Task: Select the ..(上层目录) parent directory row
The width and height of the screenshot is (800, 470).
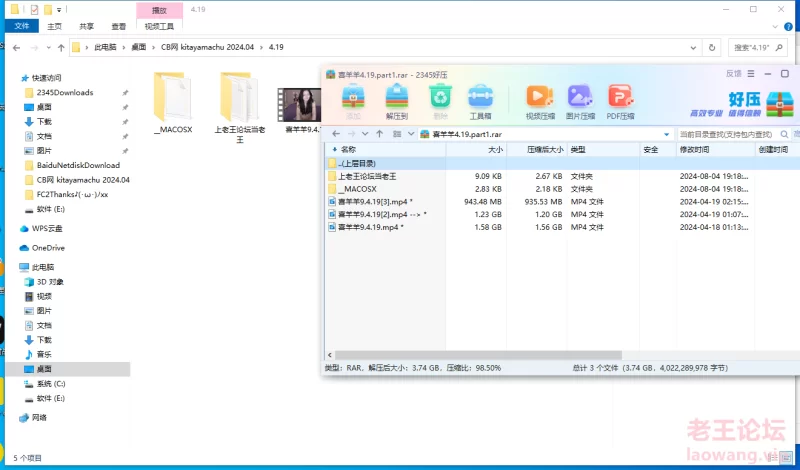Action: (x=563, y=163)
